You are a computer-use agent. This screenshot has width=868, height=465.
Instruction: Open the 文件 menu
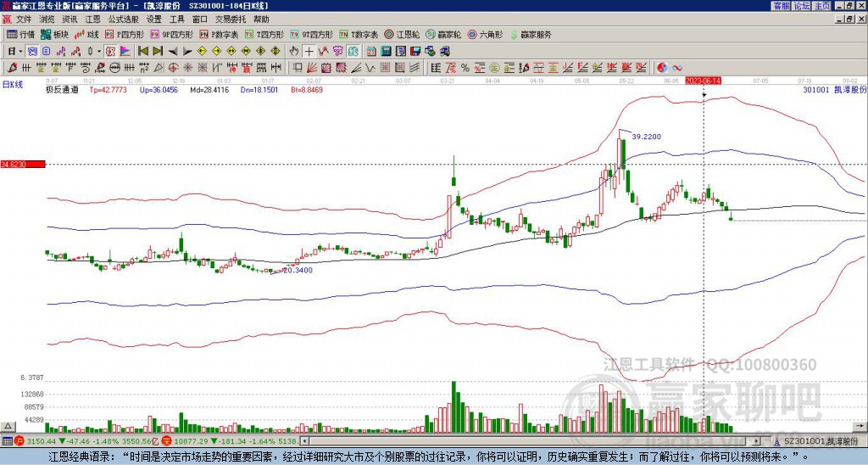pos(24,20)
